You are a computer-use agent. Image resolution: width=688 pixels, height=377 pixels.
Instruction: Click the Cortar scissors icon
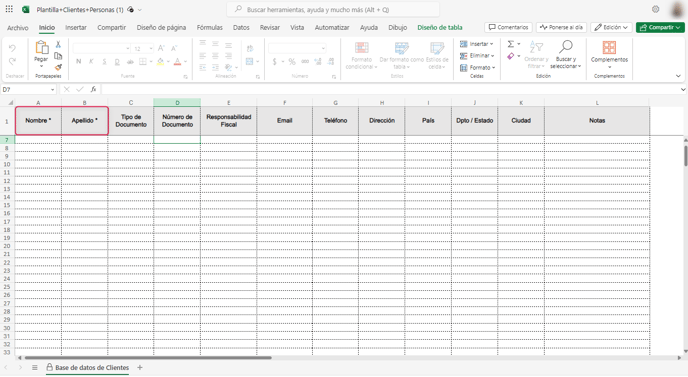click(58, 44)
